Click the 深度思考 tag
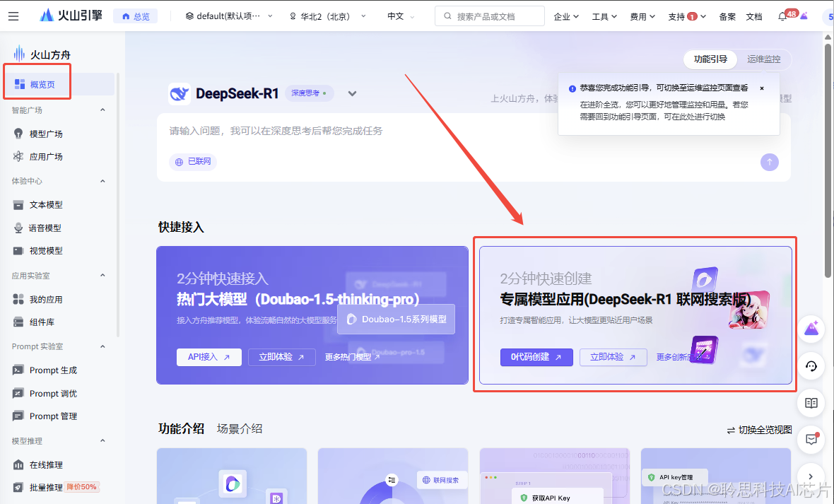 pyautogui.click(x=310, y=93)
